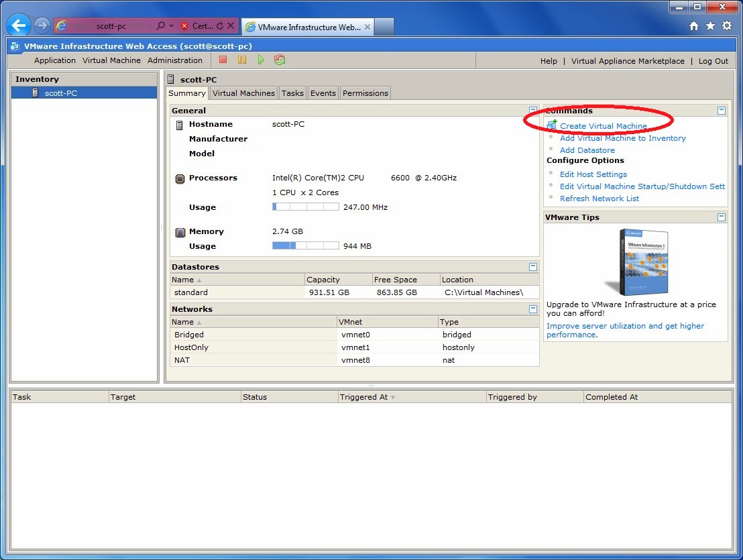743x560 pixels.
Task: Collapse the Networks panel
Action: [x=532, y=309]
